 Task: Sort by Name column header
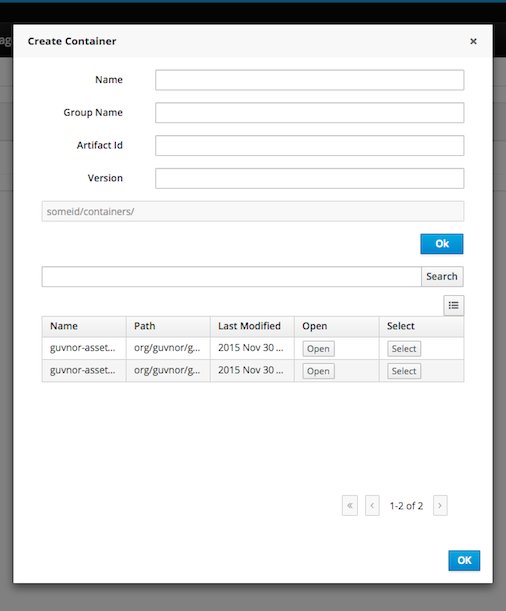point(84,326)
